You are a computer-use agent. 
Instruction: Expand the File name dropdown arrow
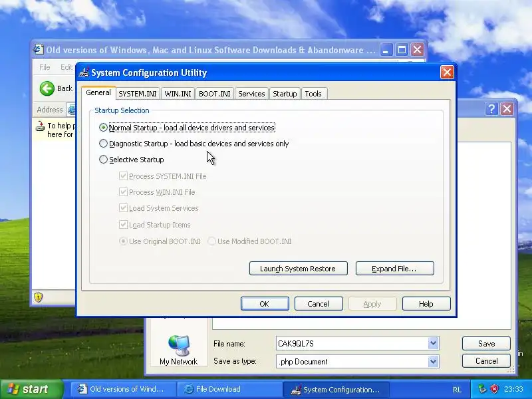[433, 343]
